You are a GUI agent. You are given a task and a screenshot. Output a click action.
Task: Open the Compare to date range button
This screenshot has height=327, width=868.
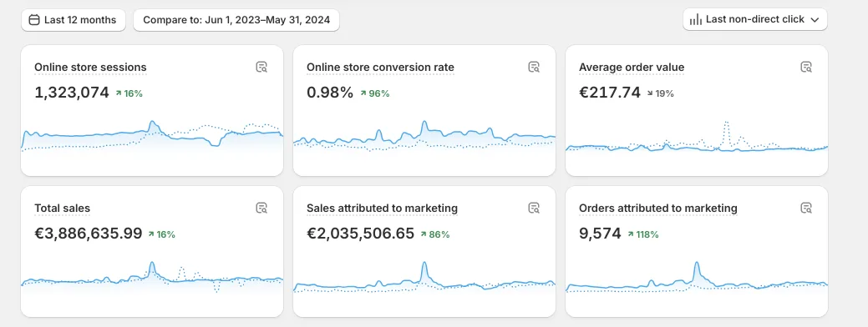(x=236, y=20)
